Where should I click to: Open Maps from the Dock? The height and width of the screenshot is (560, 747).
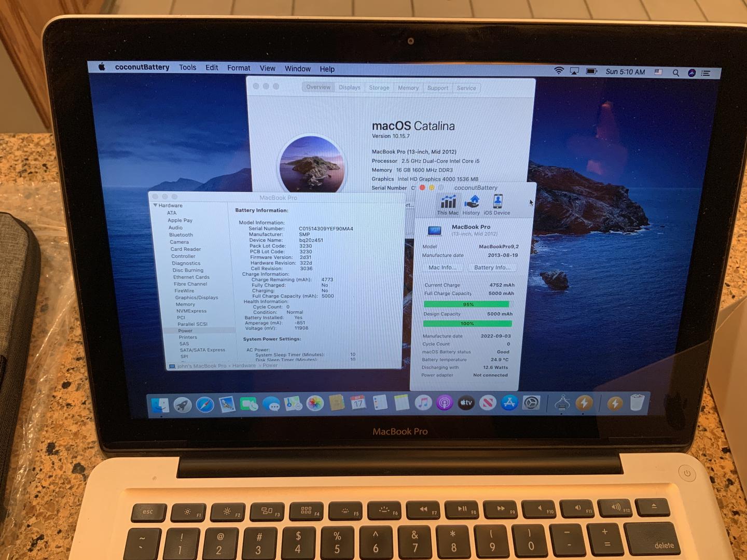pyautogui.click(x=293, y=403)
